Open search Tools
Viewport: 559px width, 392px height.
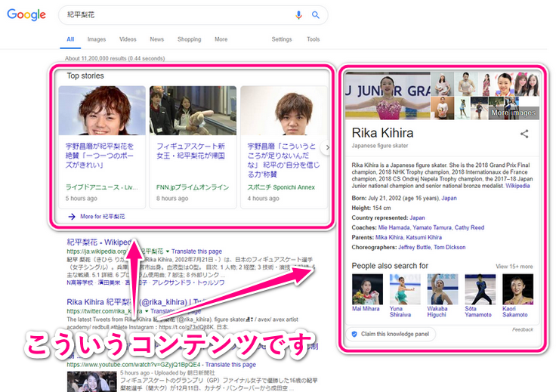click(313, 39)
